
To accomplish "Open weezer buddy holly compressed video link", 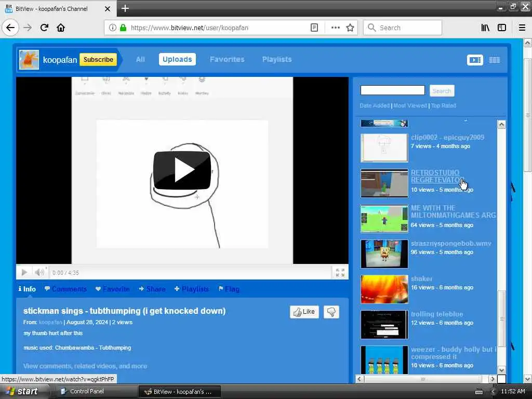I will pyautogui.click(x=453, y=353).
